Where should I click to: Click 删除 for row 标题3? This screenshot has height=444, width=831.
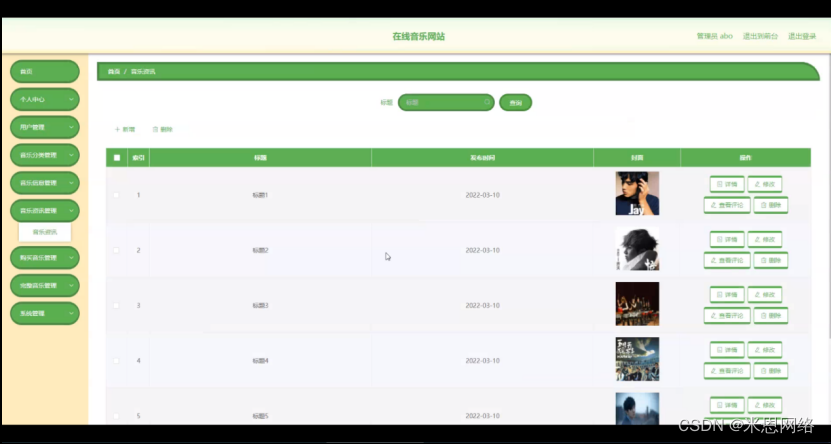pos(771,315)
